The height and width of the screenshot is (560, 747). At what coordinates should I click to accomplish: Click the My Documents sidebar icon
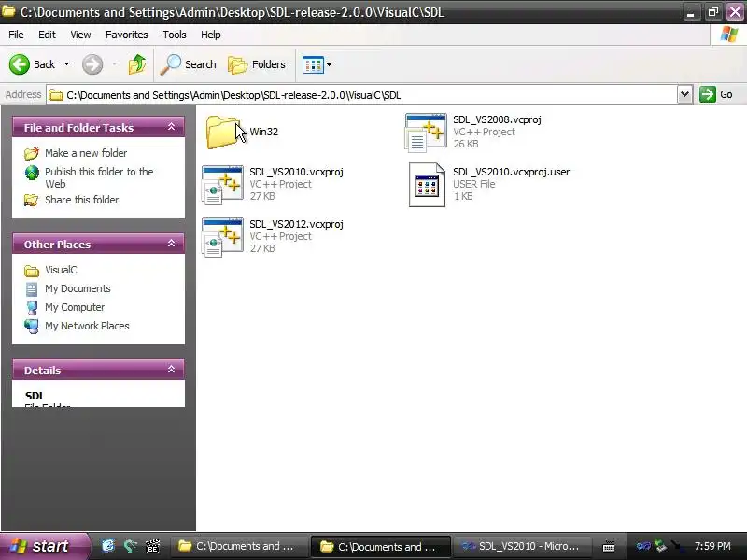click(32, 289)
